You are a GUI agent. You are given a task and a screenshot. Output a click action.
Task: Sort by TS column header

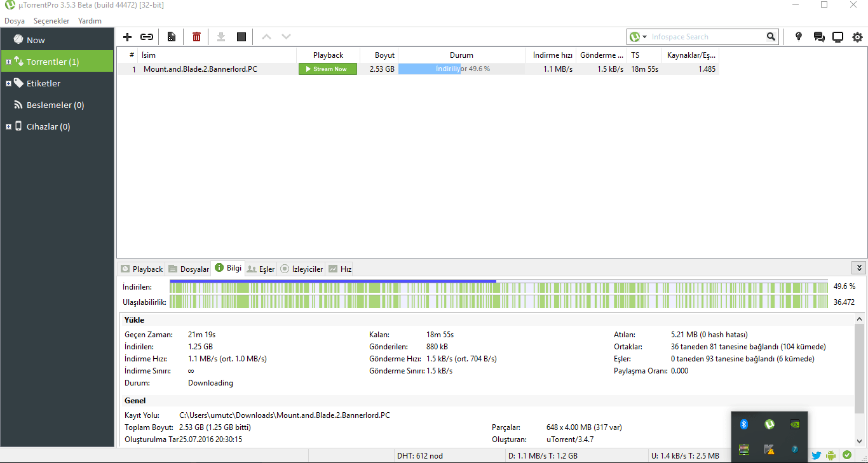tap(644, 55)
